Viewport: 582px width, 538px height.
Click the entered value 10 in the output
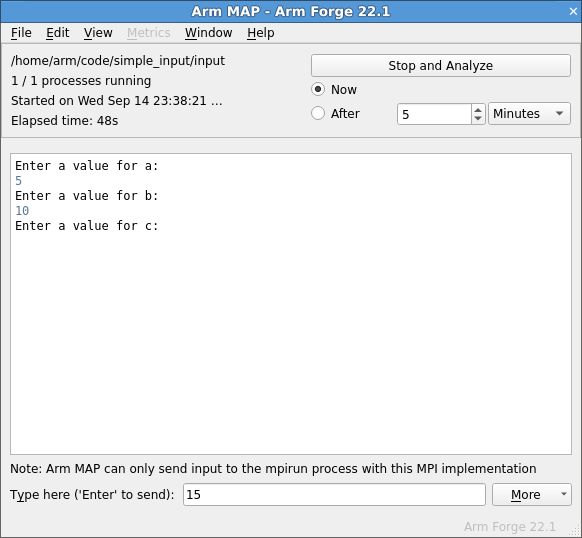click(x=22, y=211)
